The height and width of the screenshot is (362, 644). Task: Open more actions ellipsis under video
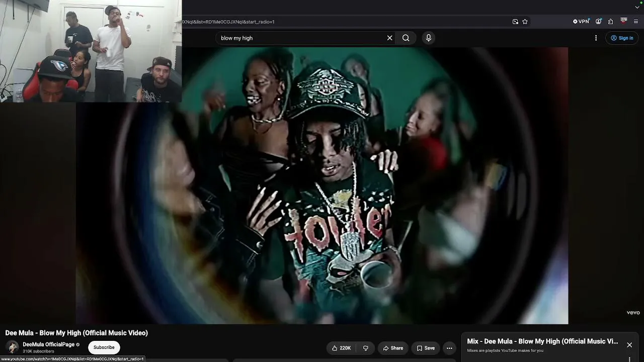[x=449, y=348]
